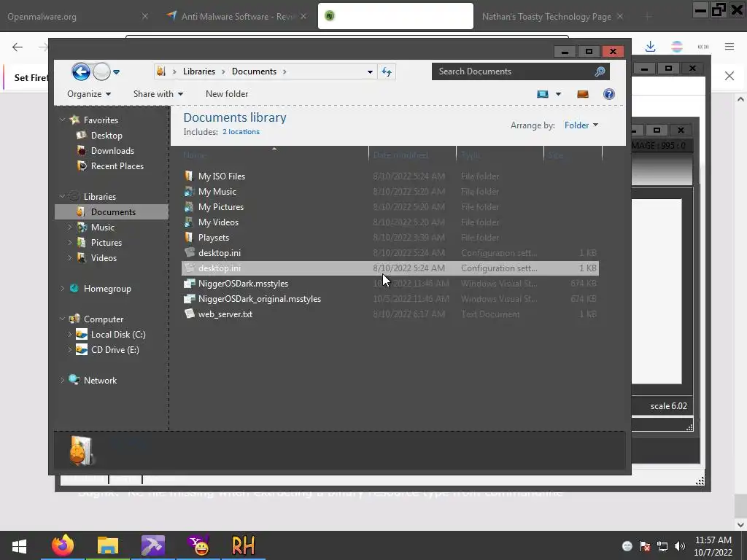Focus the Search Documents field
This screenshot has width=747, height=560.
(520, 71)
